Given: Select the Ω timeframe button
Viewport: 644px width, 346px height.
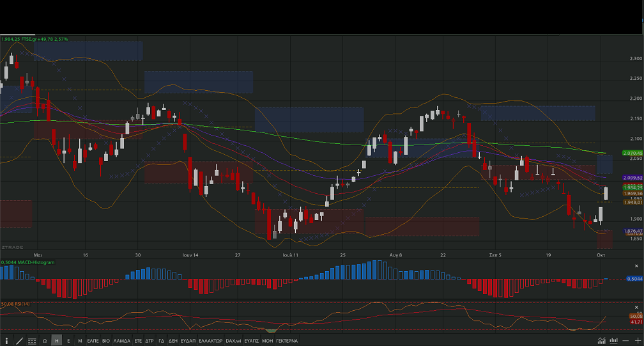Looking at the screenshot, I should click(x=45, y=341).
